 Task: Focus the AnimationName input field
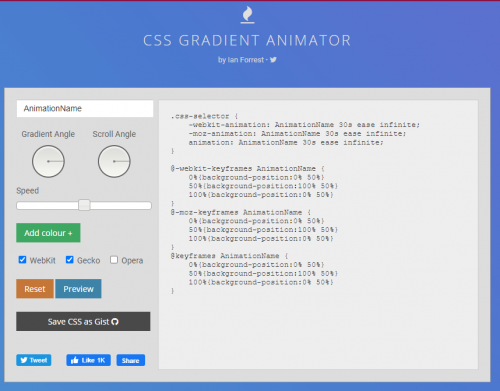(85, 109)
